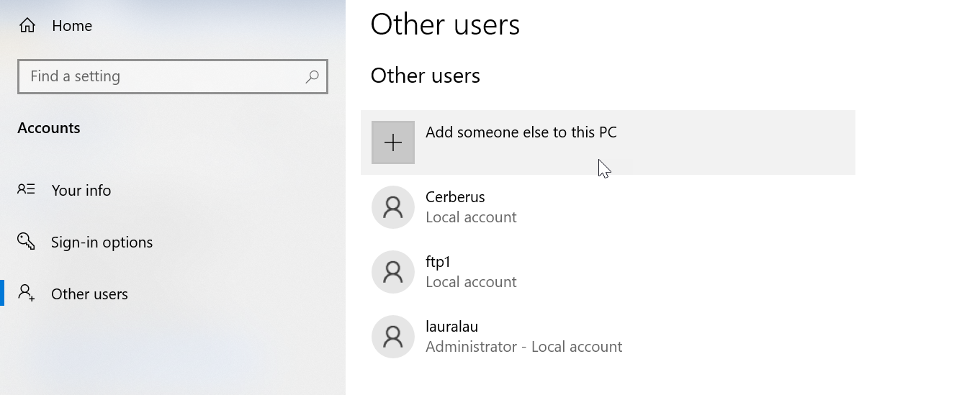Open the Home settings page label
Screen dimensions: 980x395
(x=72, y=26)
